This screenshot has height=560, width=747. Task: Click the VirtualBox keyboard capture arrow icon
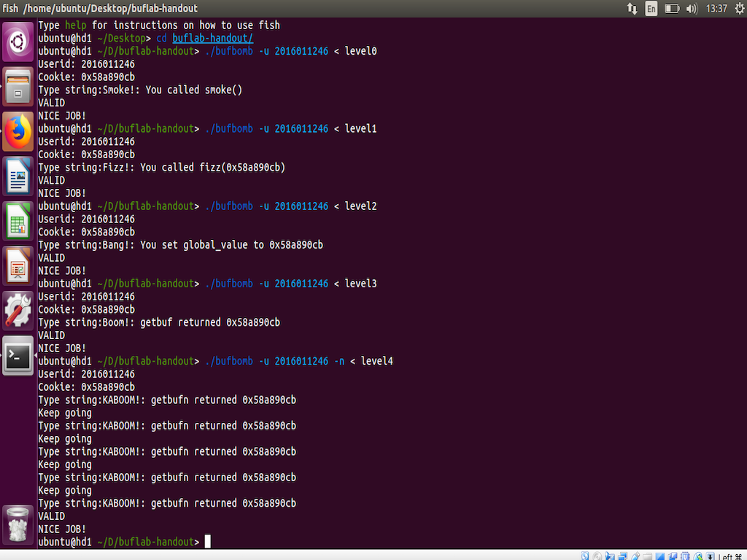[711, 556]
